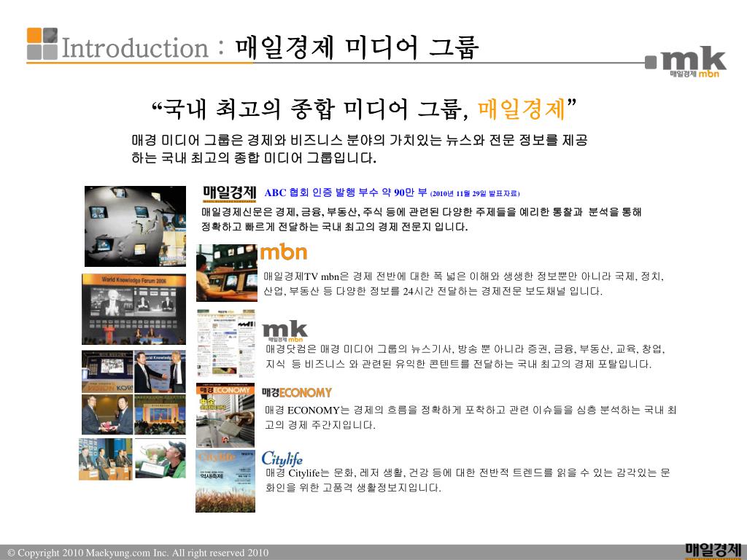Click the description starting '매경닷컴은 매경 미디어'
The height and width of the screenshot is (560, 747).
tap(465, 357)
